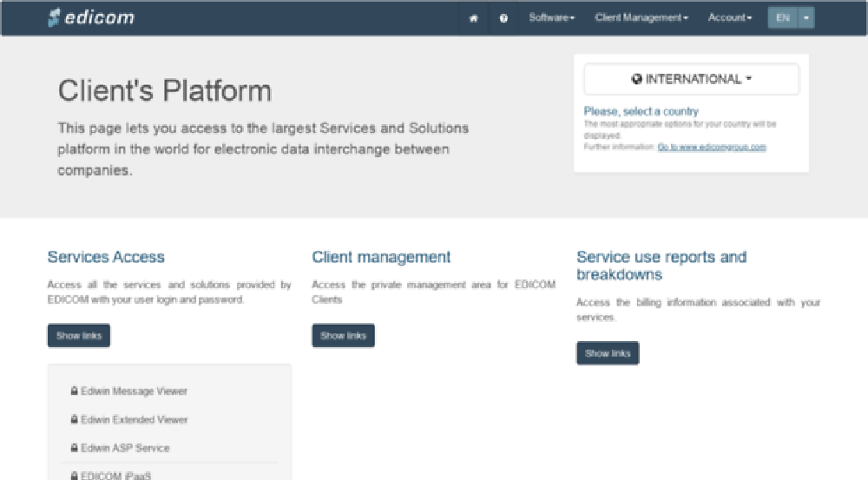The image size is (868, 480).
Task: Click the language dropdown caret next to EN
Action: (x=806, y=18)
